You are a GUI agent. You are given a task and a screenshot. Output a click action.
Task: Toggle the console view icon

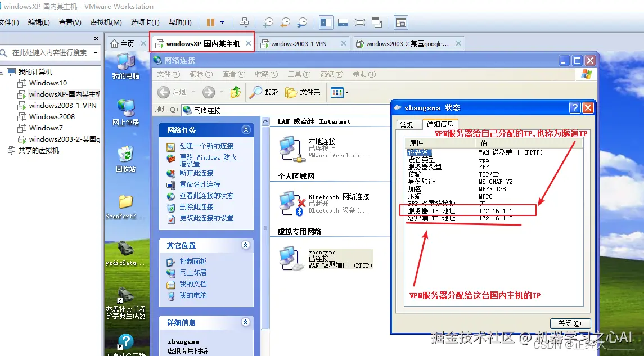point(400,22)
